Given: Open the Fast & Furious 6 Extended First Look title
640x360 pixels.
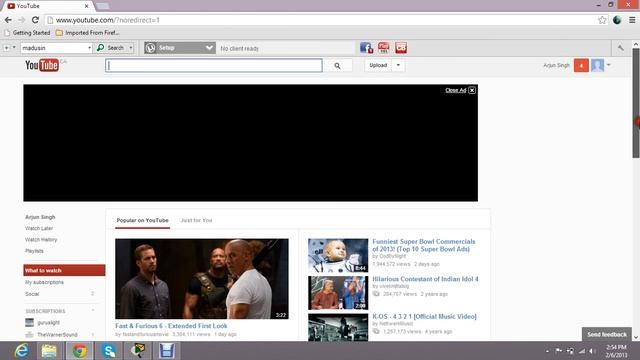Looking at the screenshot, I should pos(171,326).
